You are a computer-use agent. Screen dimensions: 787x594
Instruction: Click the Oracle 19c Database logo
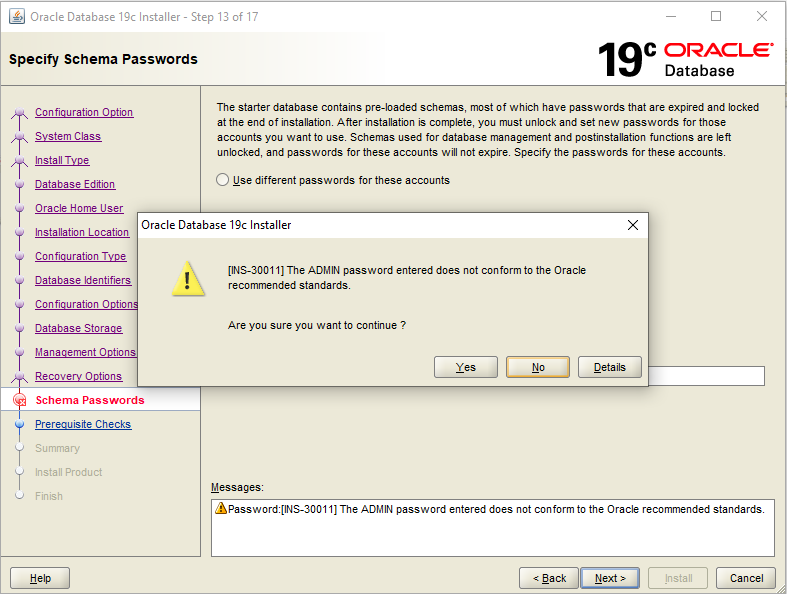686,59
